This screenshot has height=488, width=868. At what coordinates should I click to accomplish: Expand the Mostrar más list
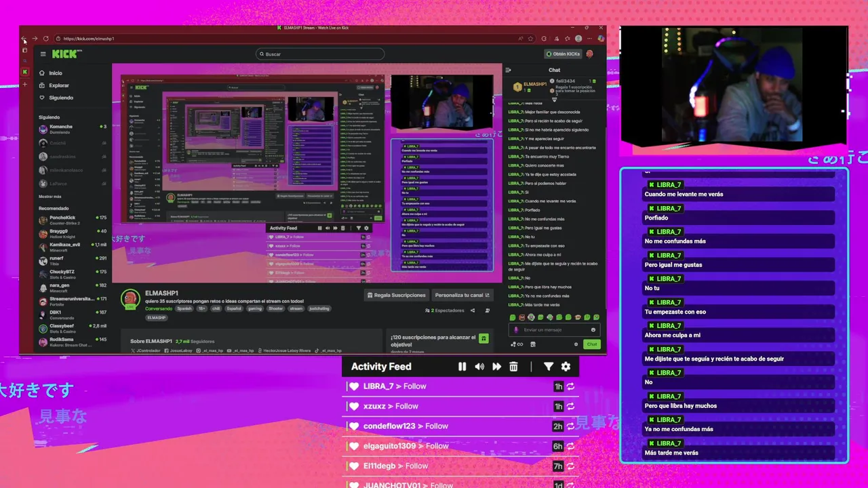[50, 197]
